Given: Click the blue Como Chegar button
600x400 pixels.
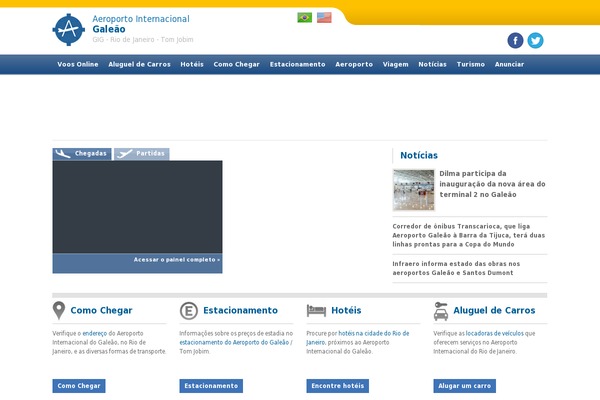Looking at the screenshot, I should point(79,386).
